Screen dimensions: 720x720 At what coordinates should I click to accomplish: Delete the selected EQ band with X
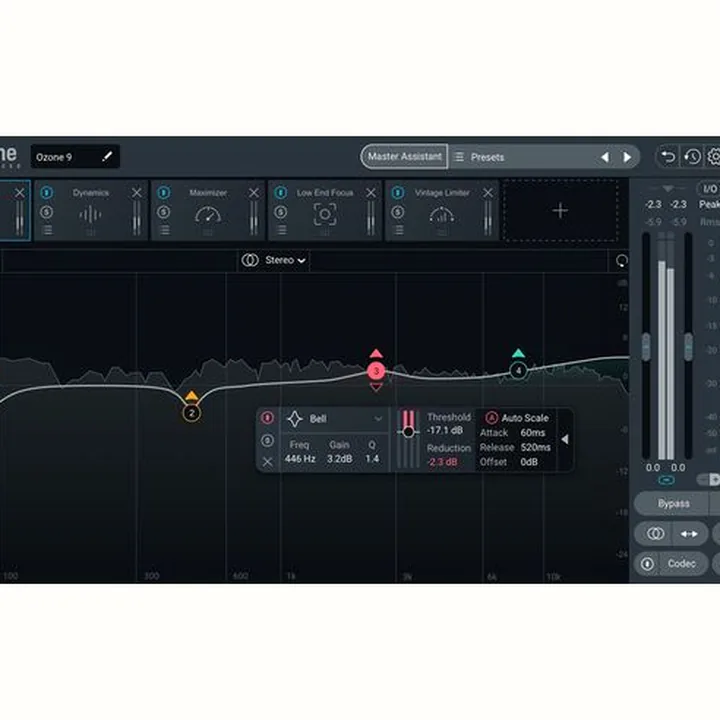click(267, 461)
